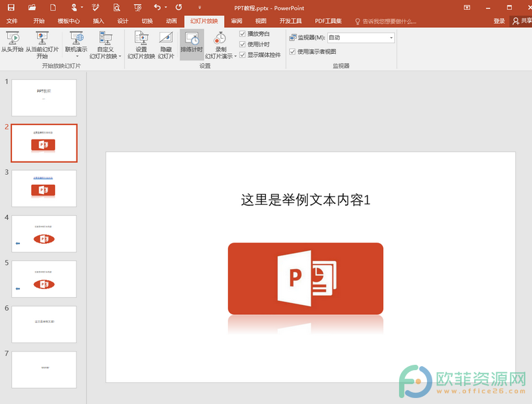Image resolution: width=532 pixels, height=404 pixels.
Task: Switch to the 切换 tab
Action: (x=147, y=21)
